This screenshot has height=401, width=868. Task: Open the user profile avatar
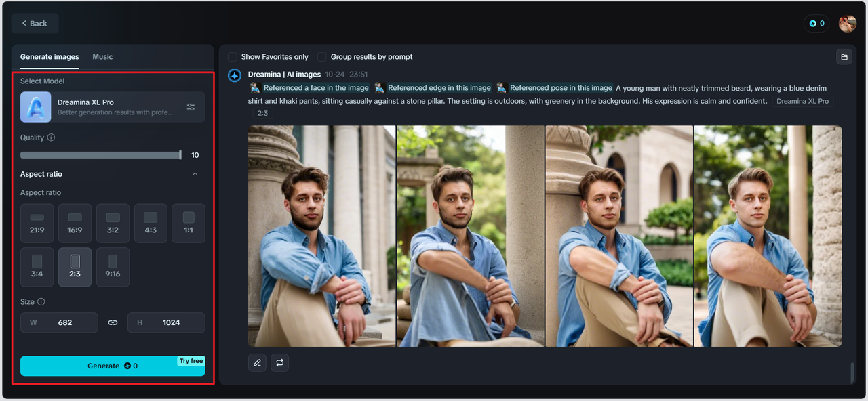(x=847, y=23)
